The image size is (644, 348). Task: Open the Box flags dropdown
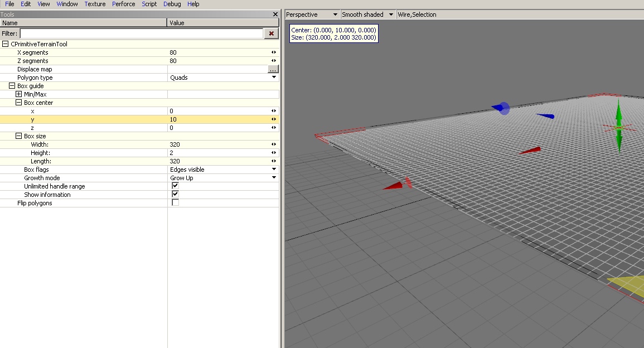click(274, 170)
